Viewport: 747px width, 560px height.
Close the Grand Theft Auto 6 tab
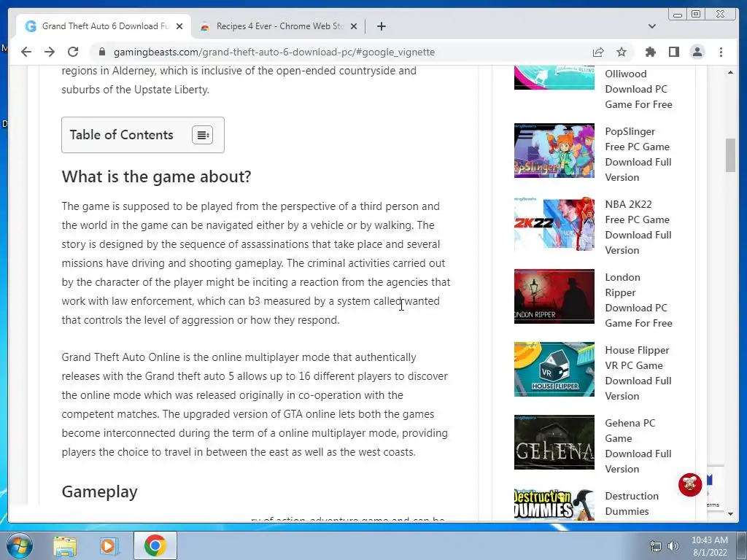point(179,26)
